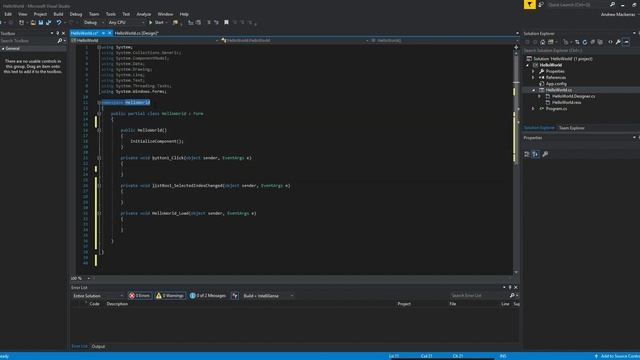The height and width of the screenshot is (360, 640).
Task: Click the Show All Files icon
Action: coord(600,42)
